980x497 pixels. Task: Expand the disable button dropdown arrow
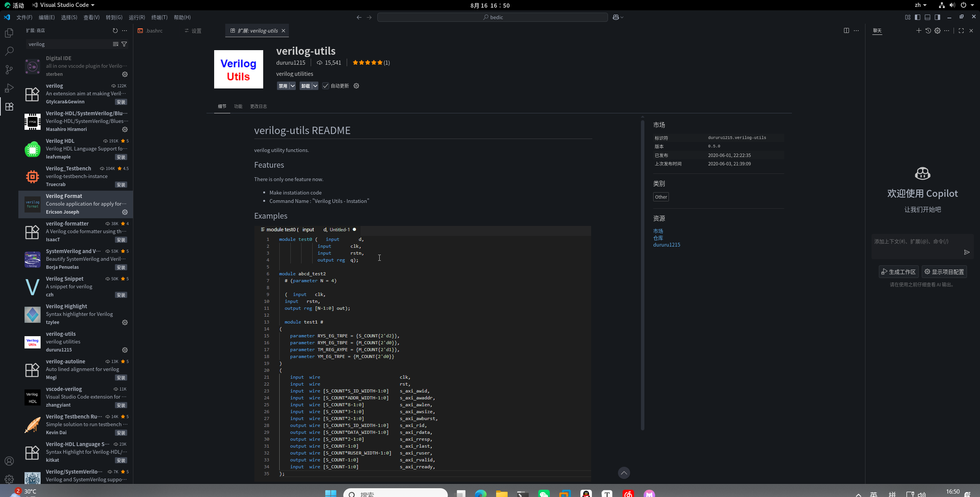tap(292, 86)
